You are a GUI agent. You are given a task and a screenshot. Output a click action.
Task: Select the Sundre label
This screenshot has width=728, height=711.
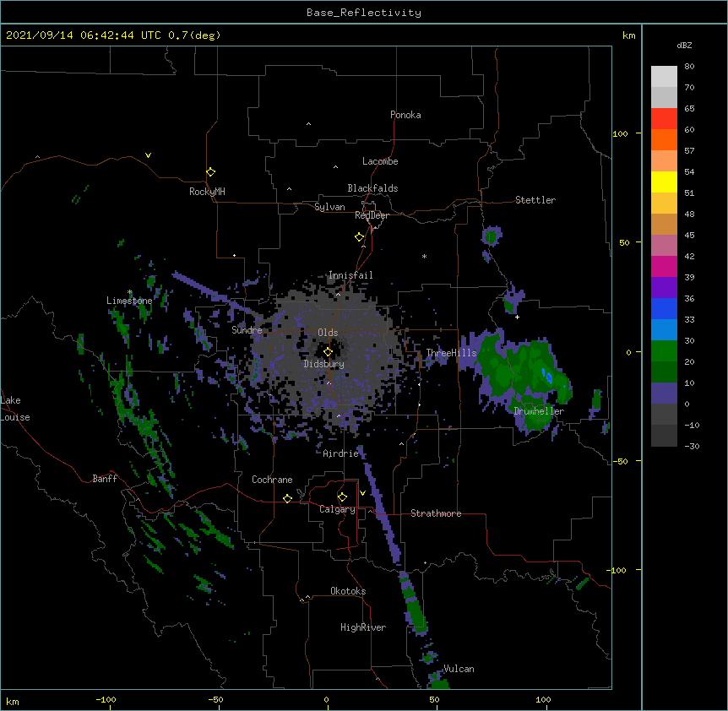point(247,330)
